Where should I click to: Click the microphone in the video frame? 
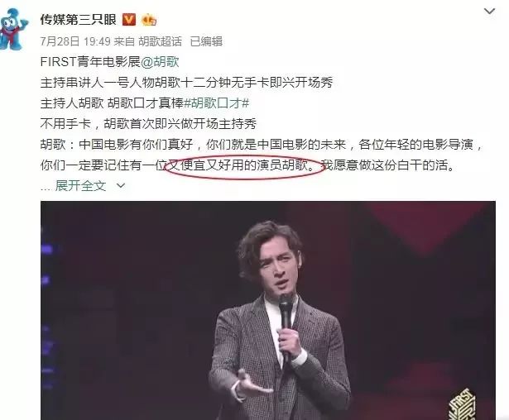pos(286,326)
